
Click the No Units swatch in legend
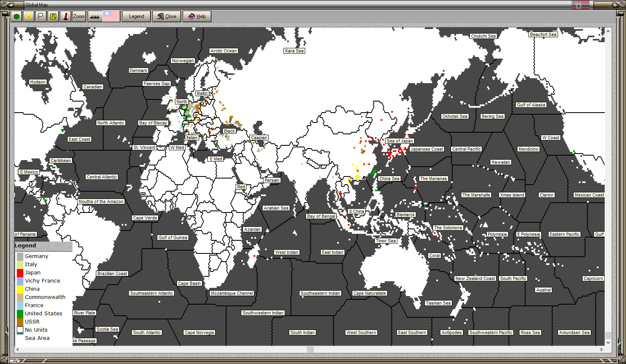(20, 330)
